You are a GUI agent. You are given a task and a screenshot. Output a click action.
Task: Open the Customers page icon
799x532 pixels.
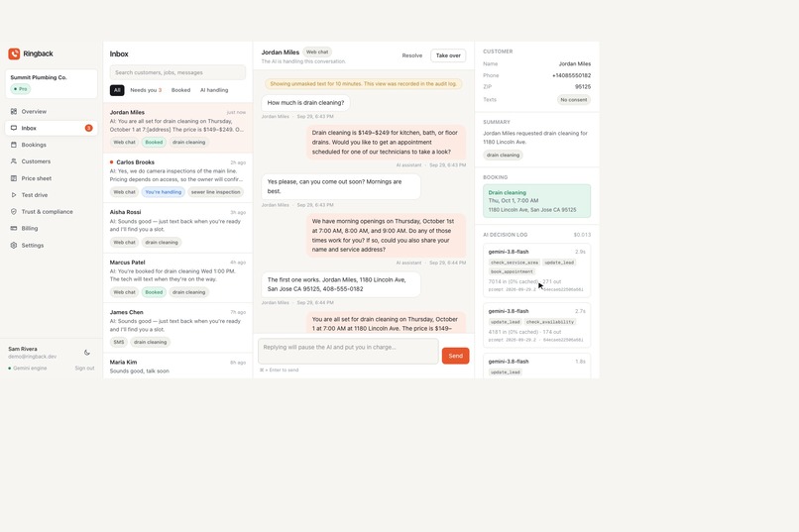click(14, 161)
